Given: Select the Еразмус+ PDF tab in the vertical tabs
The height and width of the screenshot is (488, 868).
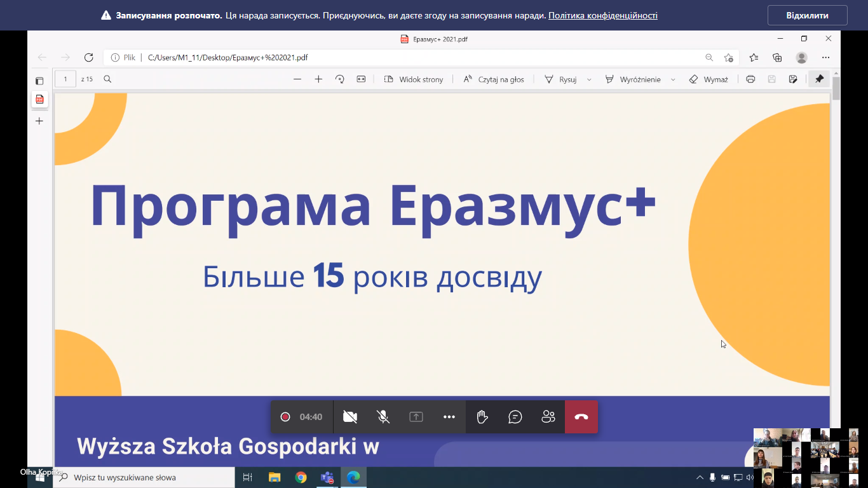Looking at the screenshot, I should pyautogui.click(x=39, y=99).
